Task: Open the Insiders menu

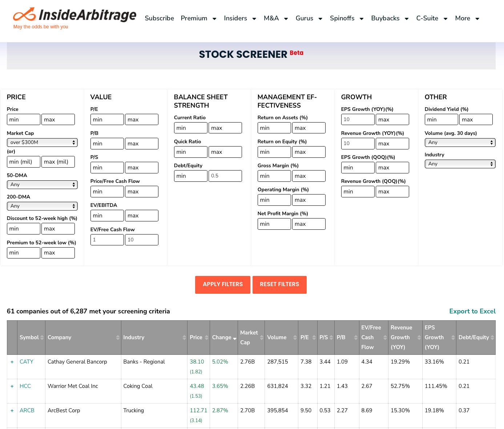Action: point(240,19)
